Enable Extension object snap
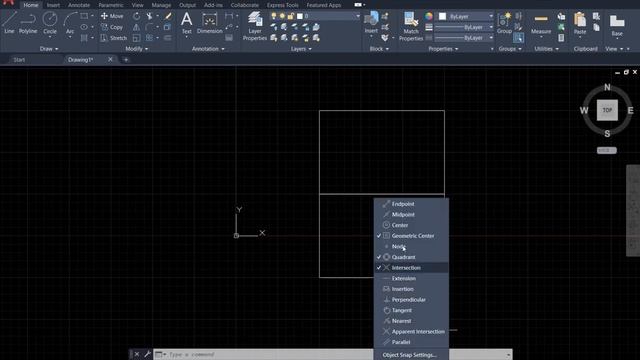The height and width of the screenshot is (360, 640). [411, 278]
